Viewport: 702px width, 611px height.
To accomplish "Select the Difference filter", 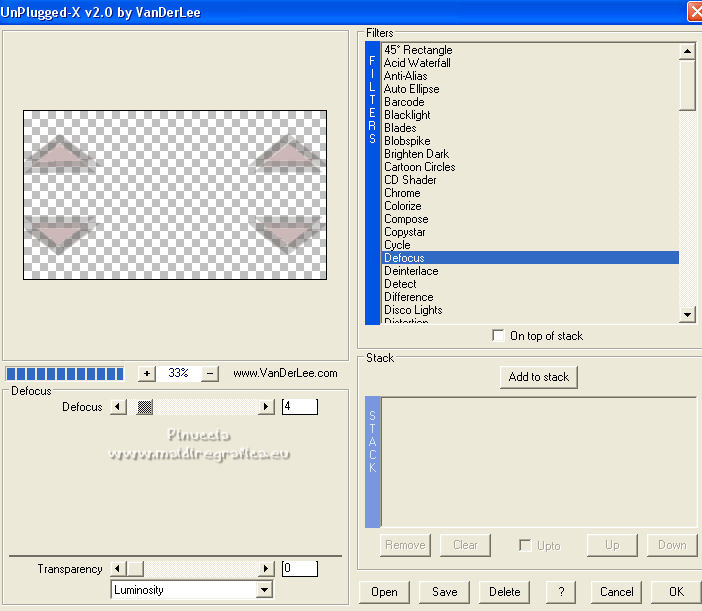I will point(531,296).
